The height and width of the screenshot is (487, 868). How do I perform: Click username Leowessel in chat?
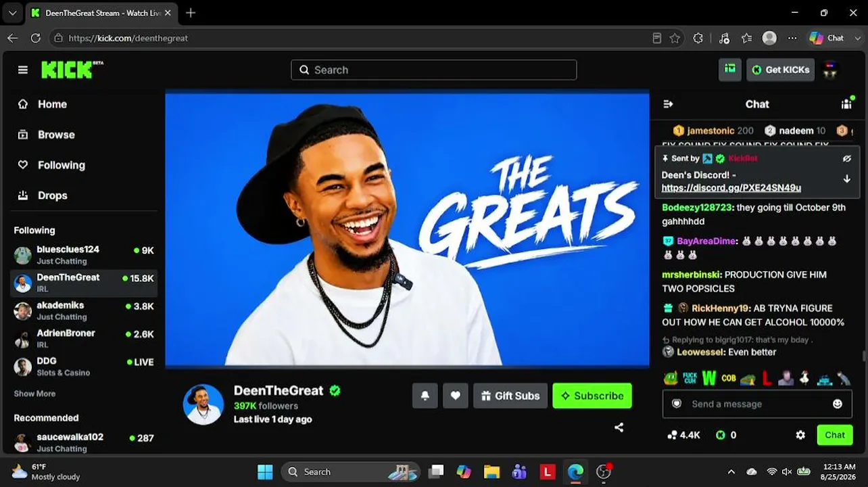pyautogui.click(x=700, y=352)
